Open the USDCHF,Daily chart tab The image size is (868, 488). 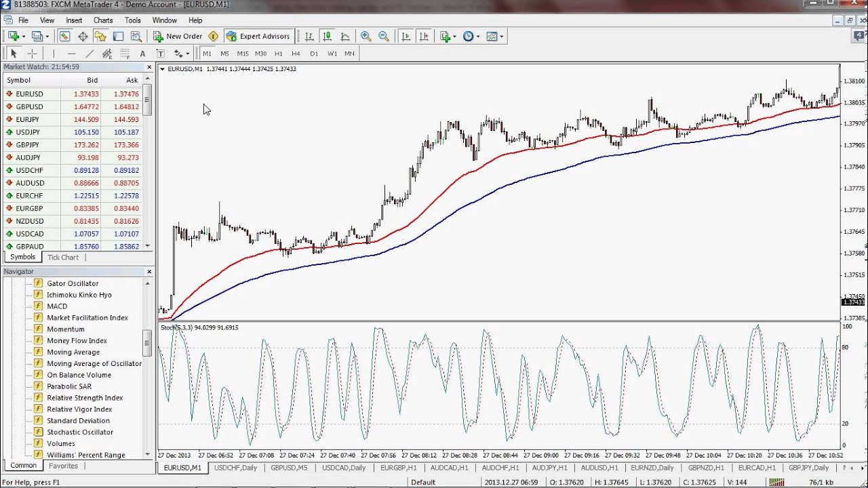tap(235, 468)
